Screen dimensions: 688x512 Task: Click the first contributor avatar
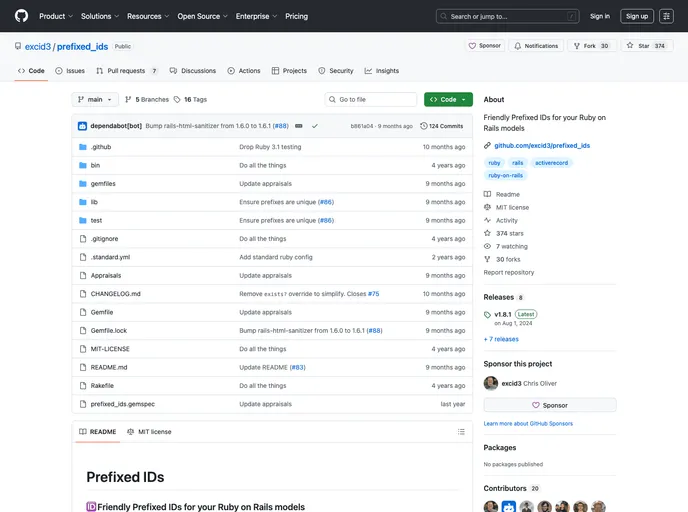tap(491, 506)
